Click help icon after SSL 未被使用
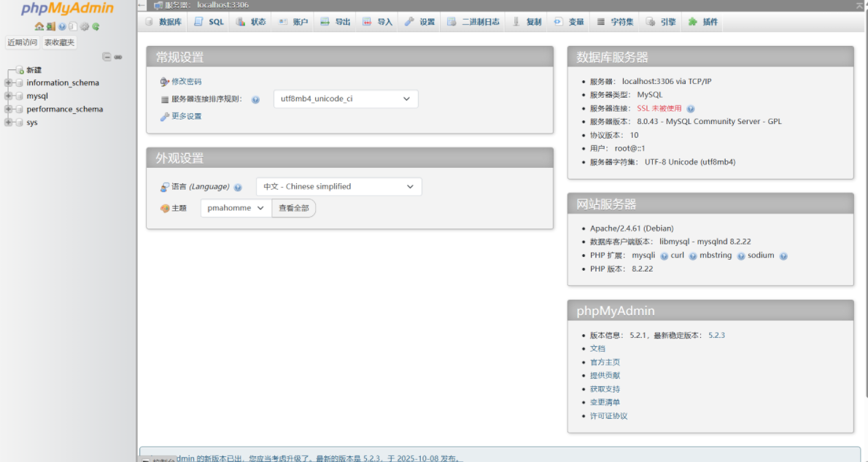The width and height of the screenshot is (868, 462). click(690, 109)
